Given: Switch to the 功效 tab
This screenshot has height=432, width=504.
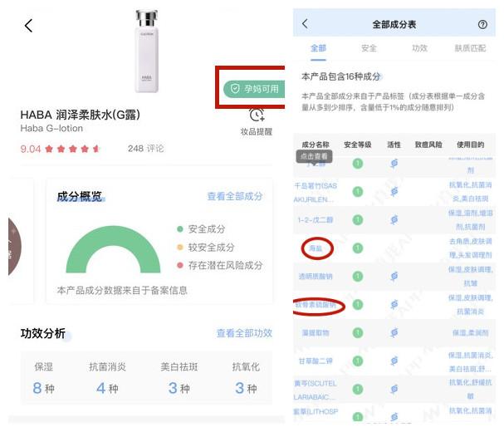Looking at the screenshot, I should [420, 48].
